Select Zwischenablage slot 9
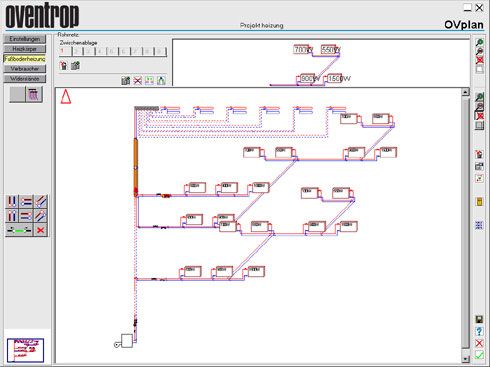490x367 pixels. coord(161,51)
